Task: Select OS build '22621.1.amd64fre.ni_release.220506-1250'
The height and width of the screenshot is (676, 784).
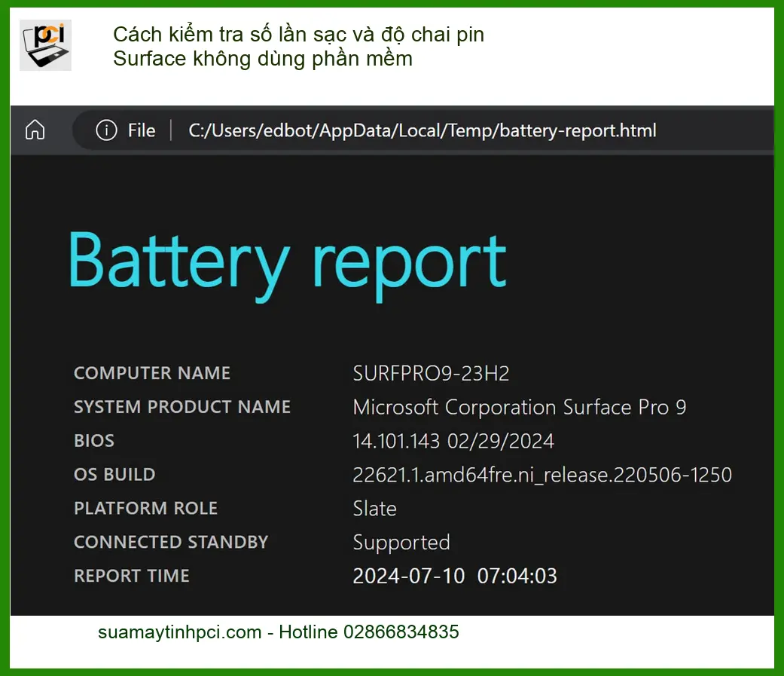Action: coord(542,475)
